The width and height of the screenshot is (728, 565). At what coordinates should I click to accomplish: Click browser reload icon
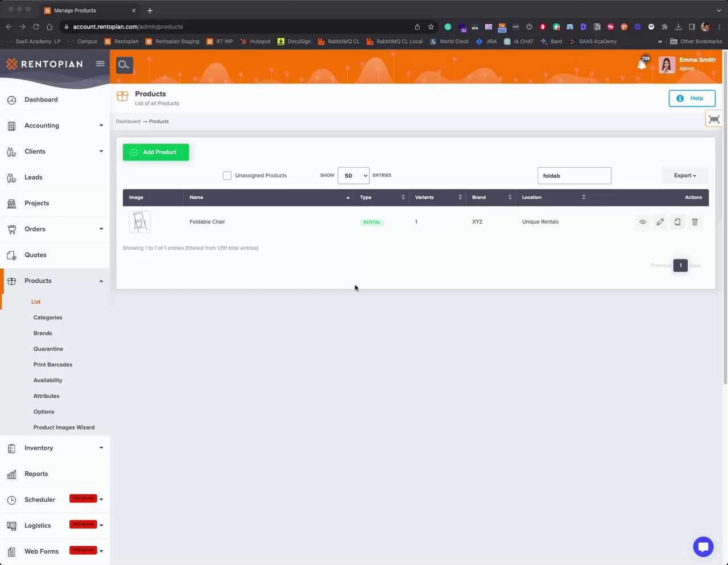click(x=36, y=27)
